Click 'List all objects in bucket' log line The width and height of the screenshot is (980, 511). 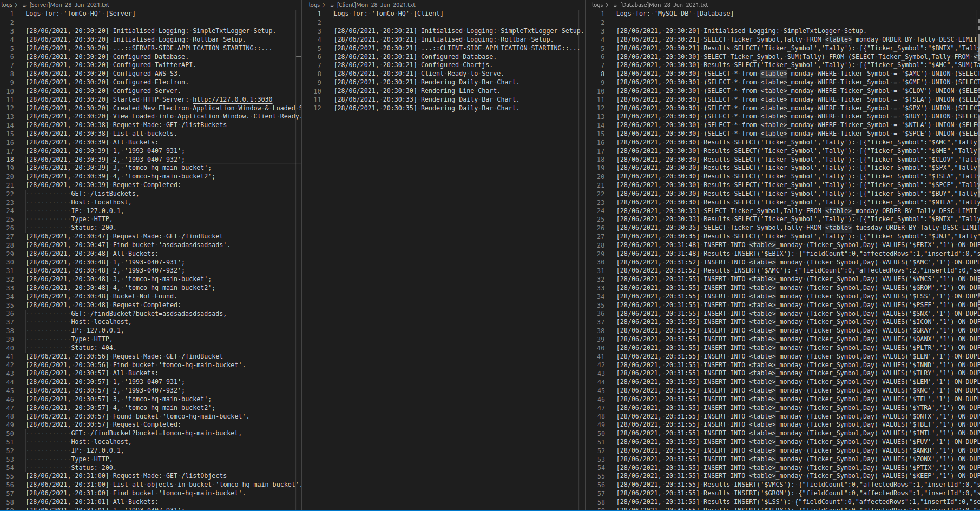[164, 485]
